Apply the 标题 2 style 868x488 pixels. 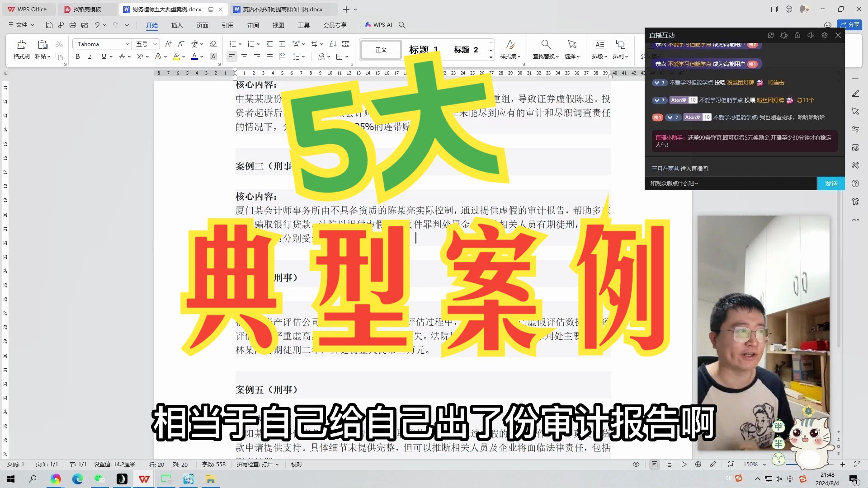click(x=466, y=50)
